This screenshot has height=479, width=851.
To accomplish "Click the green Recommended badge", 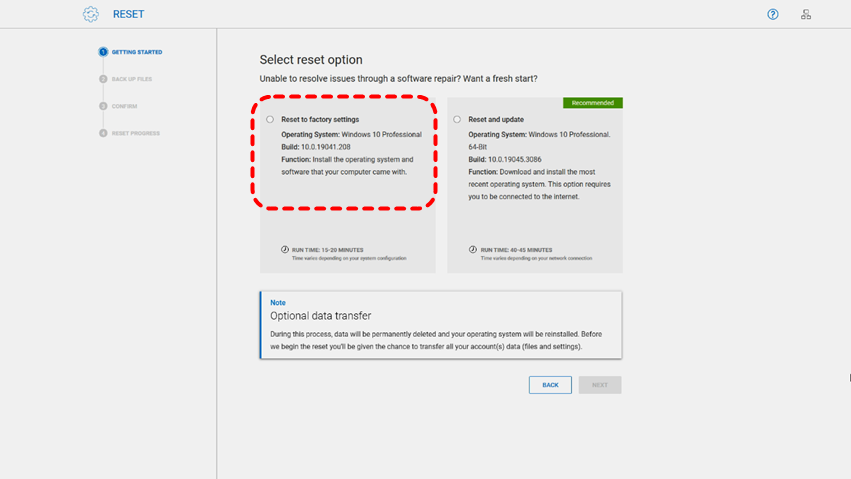I will [592, 103].
